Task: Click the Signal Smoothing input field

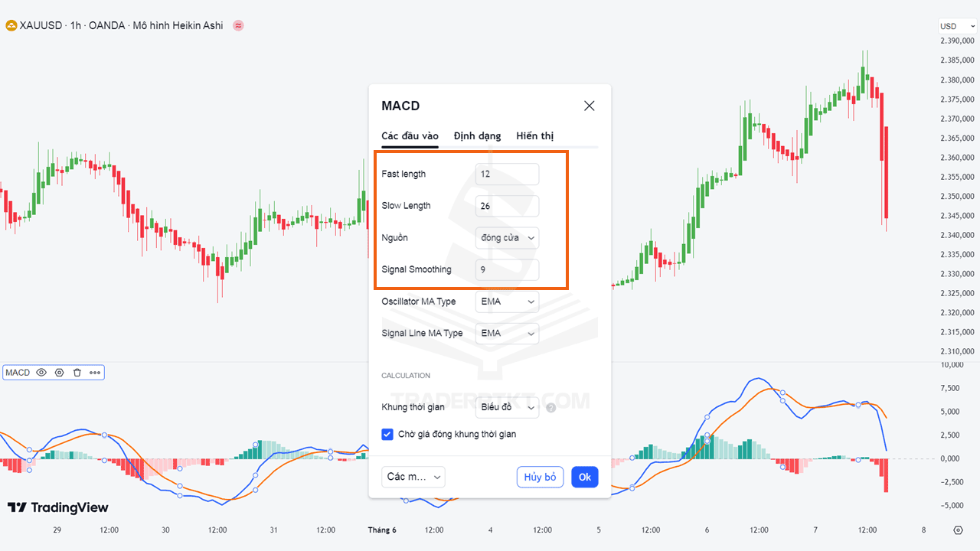Action: (x=507, y=269)
